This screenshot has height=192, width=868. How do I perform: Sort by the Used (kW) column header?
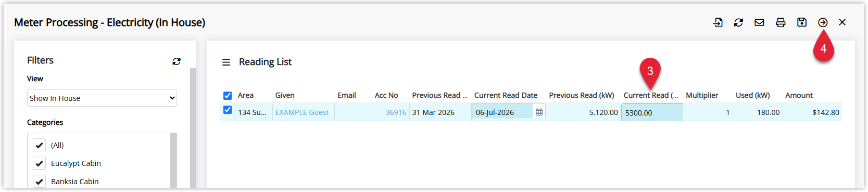coord(752,95)
